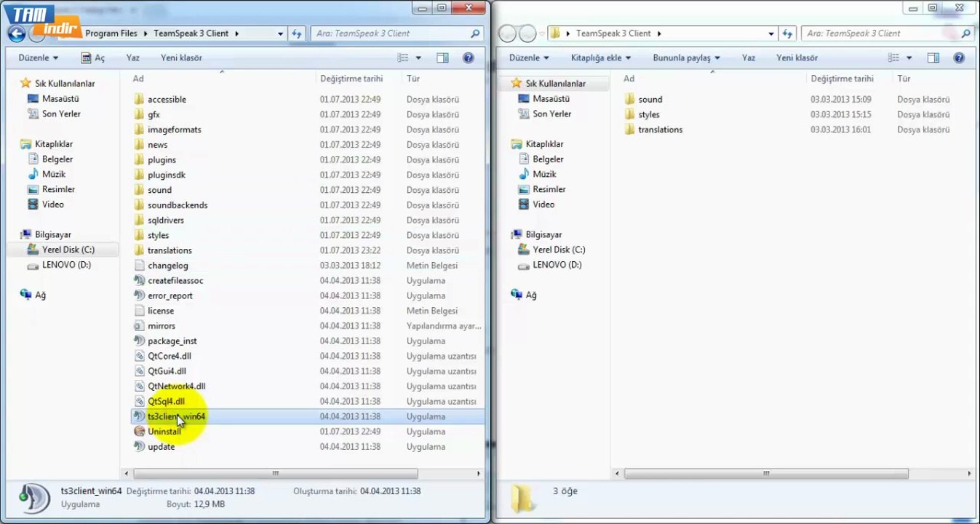
Task: Select the QtGui4.dll file icon
Action: tap(140, 371)
